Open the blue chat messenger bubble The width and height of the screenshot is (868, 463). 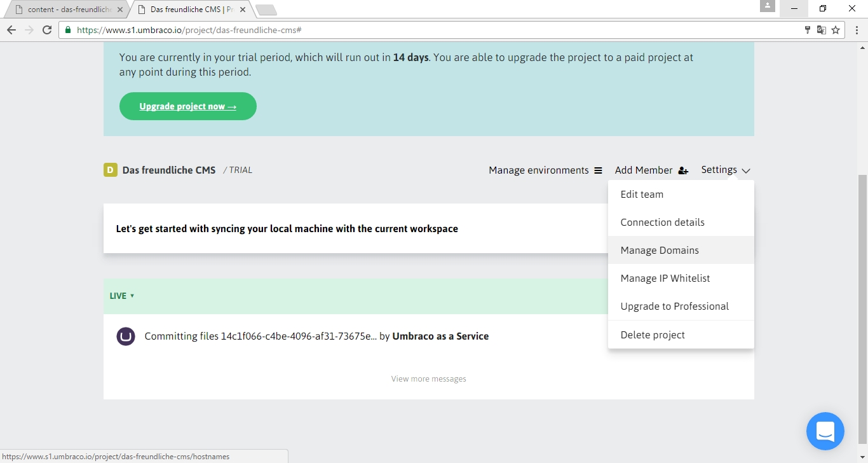tap(825, 431)
